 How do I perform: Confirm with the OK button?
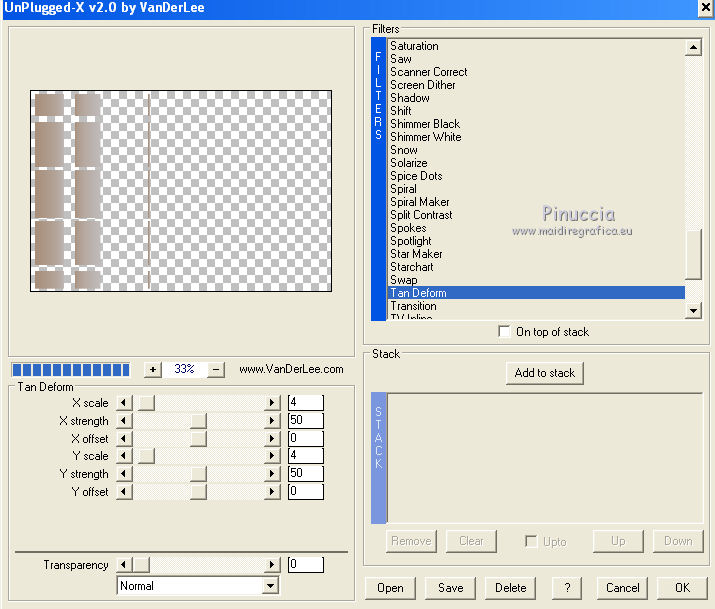click(682, 588)
